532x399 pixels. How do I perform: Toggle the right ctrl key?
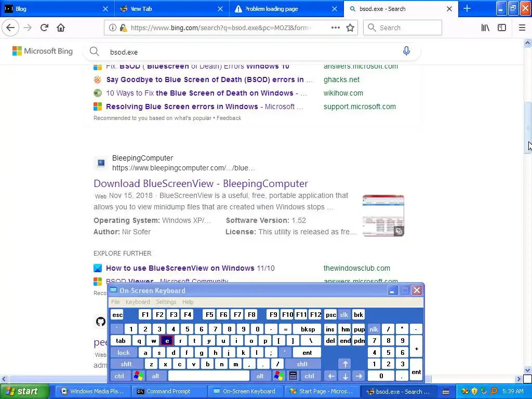tap(310, 376)
